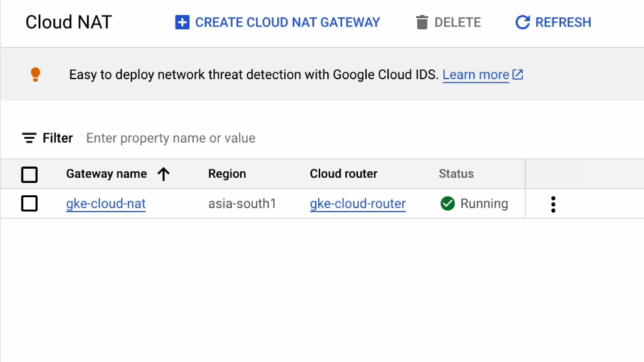
Task: Click the Filter lines icon
Action: coord(29,138)
